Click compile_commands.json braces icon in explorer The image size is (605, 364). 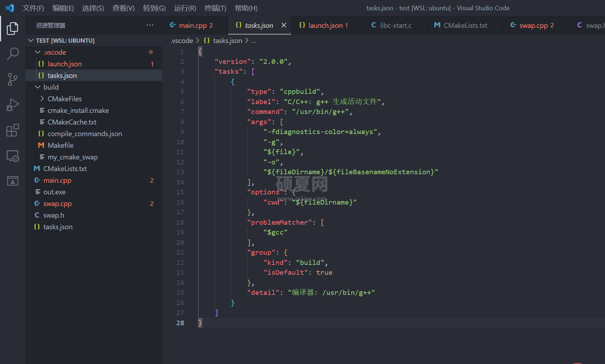tap(41, 134)
